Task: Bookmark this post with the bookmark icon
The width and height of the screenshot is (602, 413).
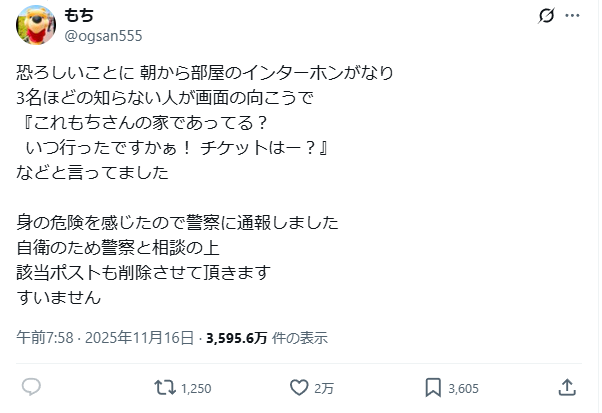Action: click(x=433, y=386)
